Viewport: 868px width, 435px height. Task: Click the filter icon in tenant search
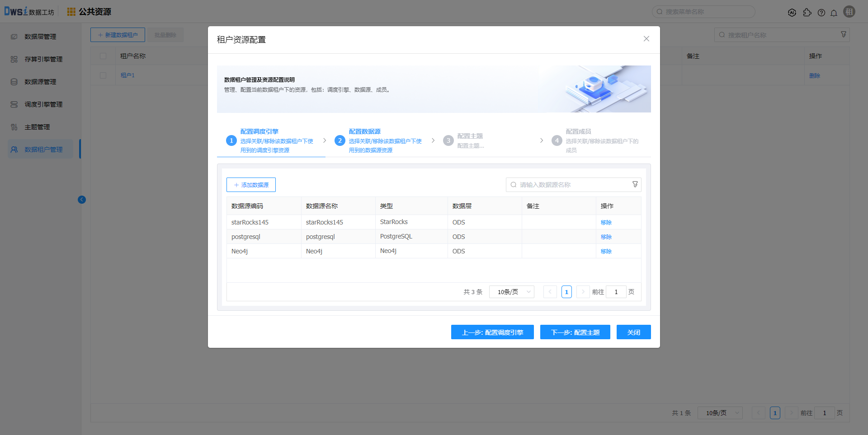843,35
